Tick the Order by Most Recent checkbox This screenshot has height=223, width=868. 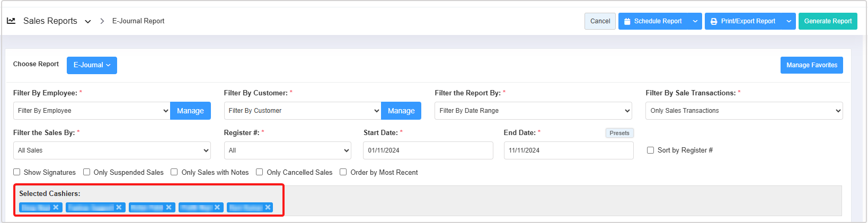(x=343, y=172)
